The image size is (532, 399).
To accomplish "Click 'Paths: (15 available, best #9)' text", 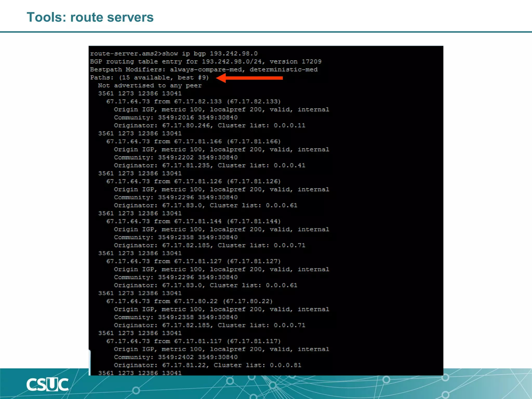I will pos(150,78).
